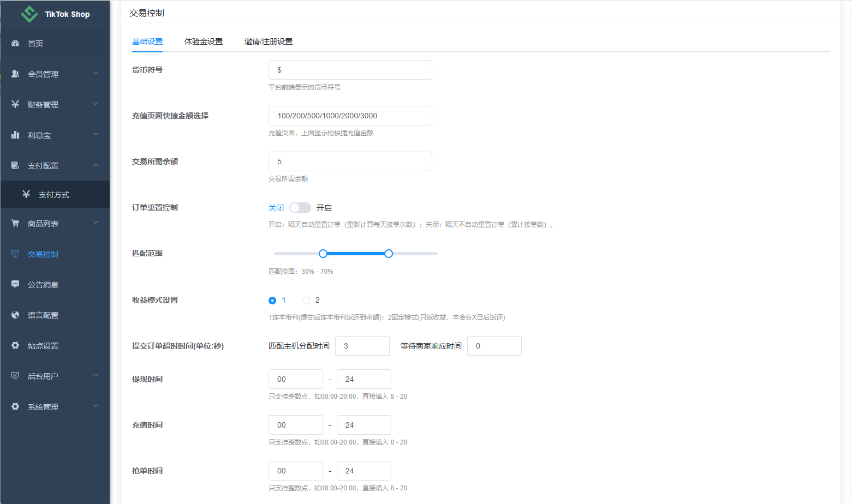The image size is (852, 504).
Task: Expand the 后台用户 menu chevron
Action: 96,375
